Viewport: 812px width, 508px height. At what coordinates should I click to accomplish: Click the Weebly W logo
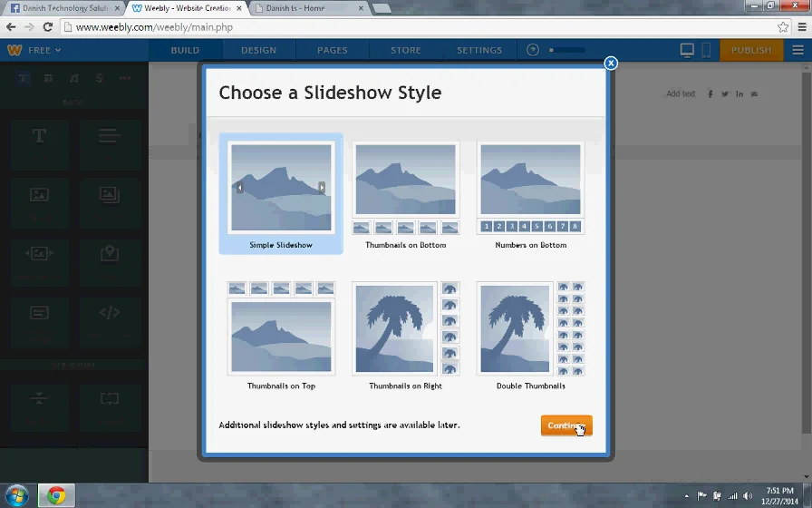[14, 50]
